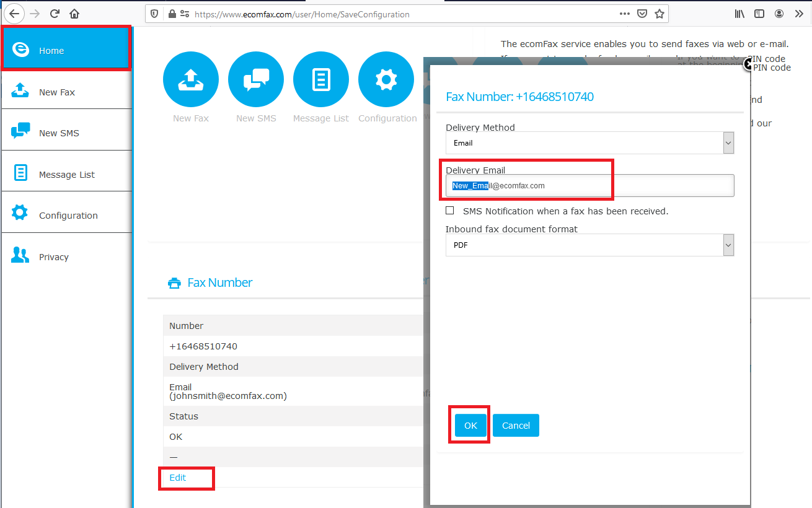Open the browser Library icon

click(x=739, y=14)
